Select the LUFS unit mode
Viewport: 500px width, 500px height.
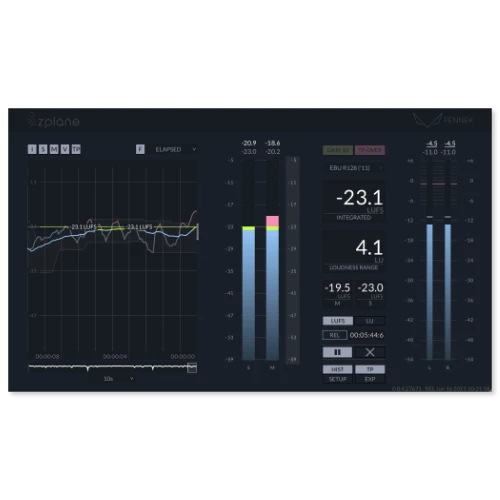pos(338,321)
